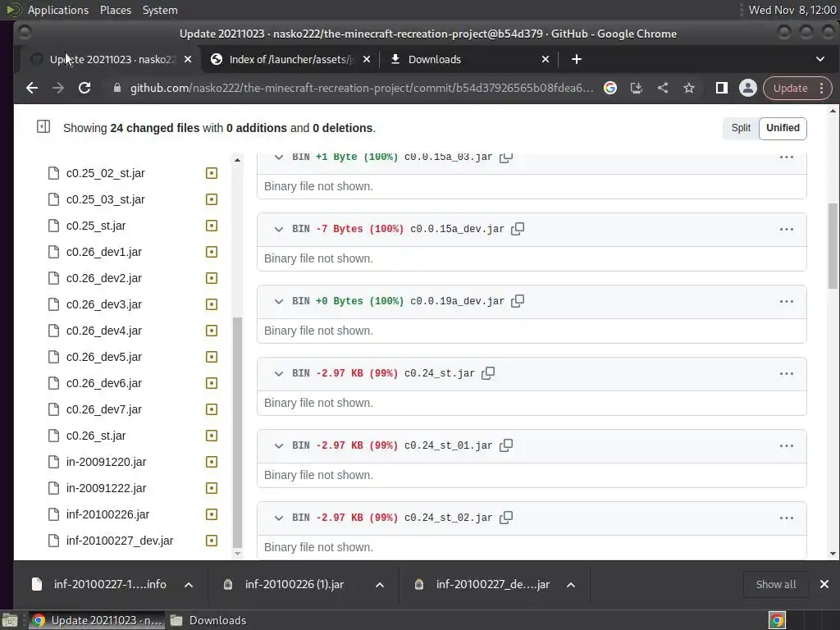Viewport: 840px width, 630px height.
Task: Select c0.26_dev1.jar in file tree
Action: tap(104, 252)
